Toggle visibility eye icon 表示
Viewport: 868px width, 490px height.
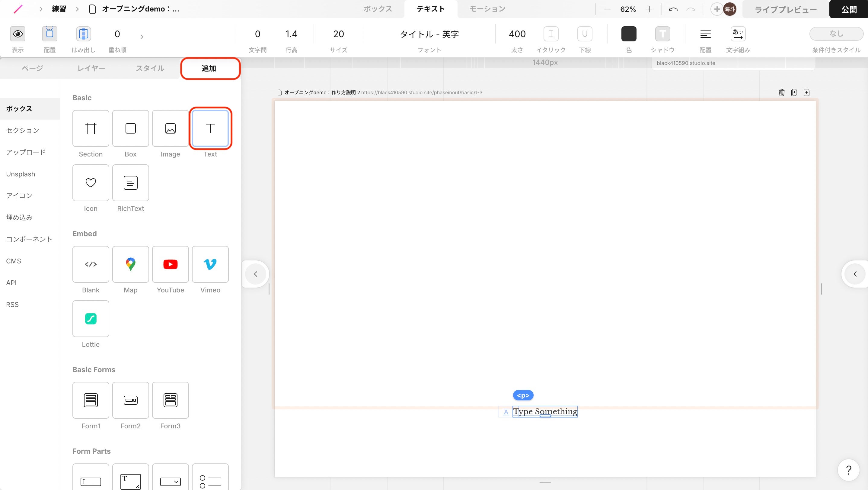pyautogui.click(x=18, y=34)
